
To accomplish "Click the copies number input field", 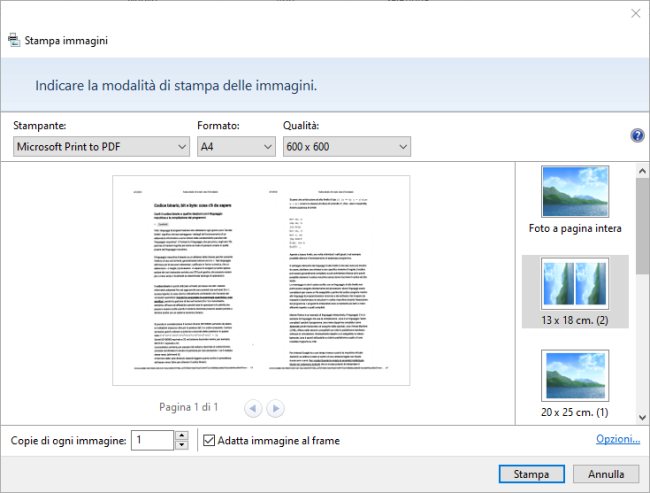I will coord(152,440).
